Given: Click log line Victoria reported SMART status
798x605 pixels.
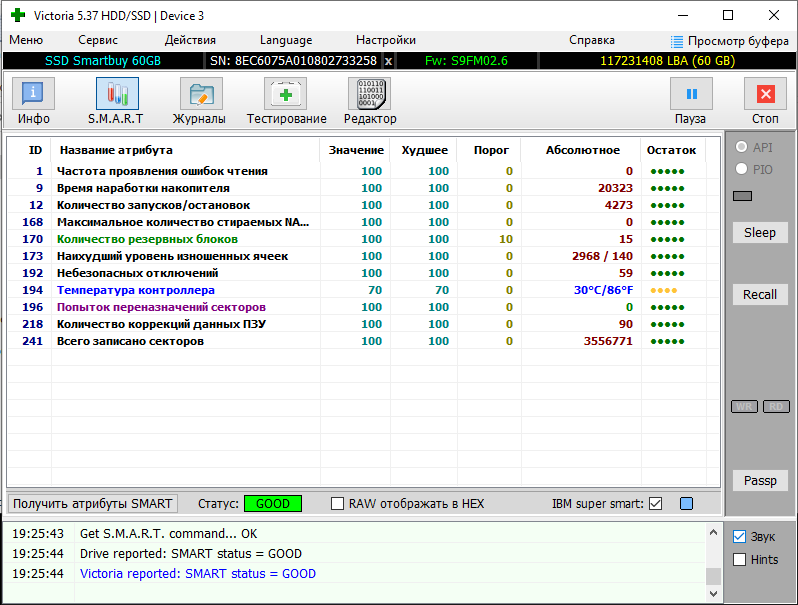Looking at the screenshot, I should click(197, 573).
